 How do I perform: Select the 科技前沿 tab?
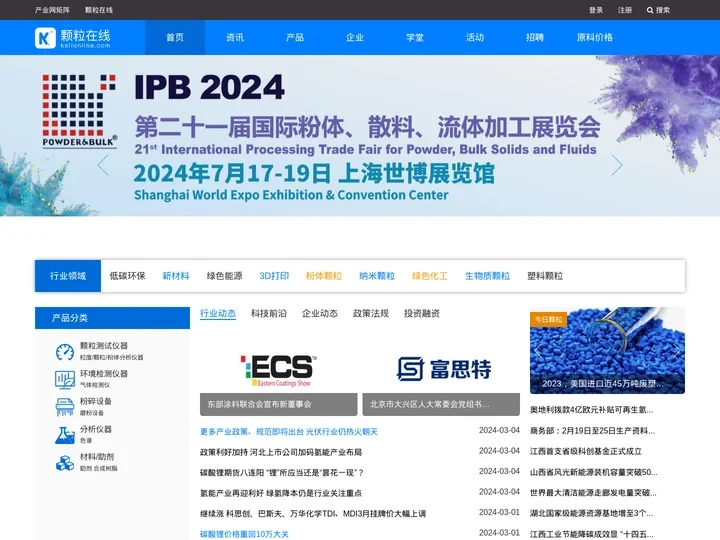pos(269,314)
